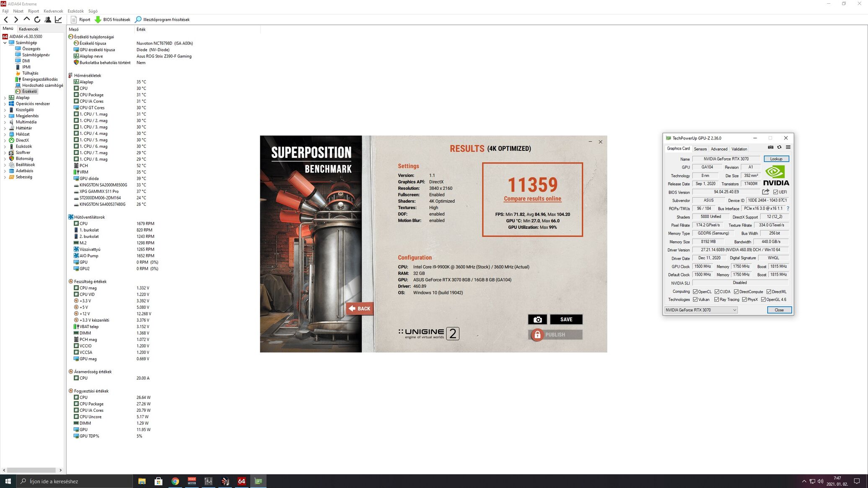
Task: Click GPU-Z screenshot camera icon
Action: click(x=770, y=147)
